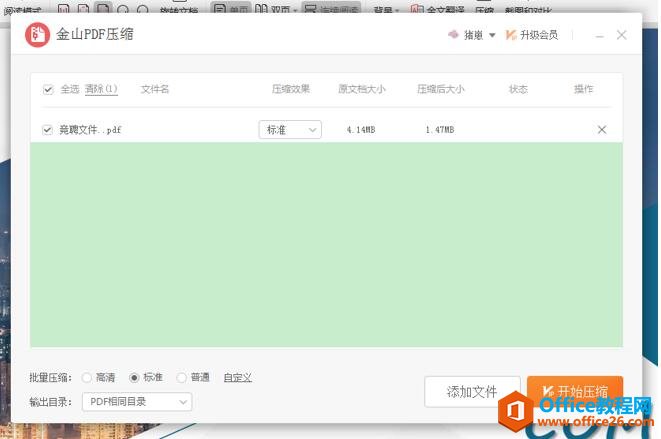Click the 竞聘文件..pdf file name
Image resolution: width=661 pixels, height=439 pixels.
(90, 130)
